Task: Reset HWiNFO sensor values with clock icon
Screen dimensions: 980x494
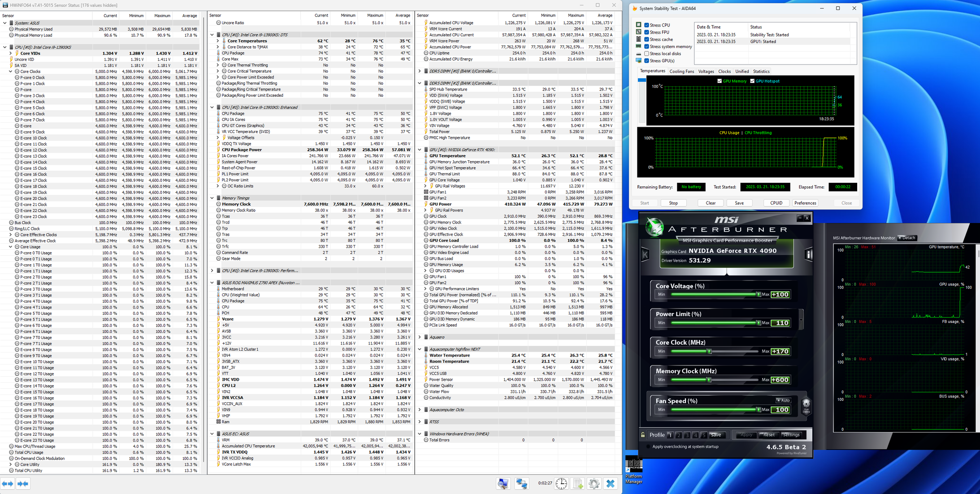Action: tap(561, 484)
